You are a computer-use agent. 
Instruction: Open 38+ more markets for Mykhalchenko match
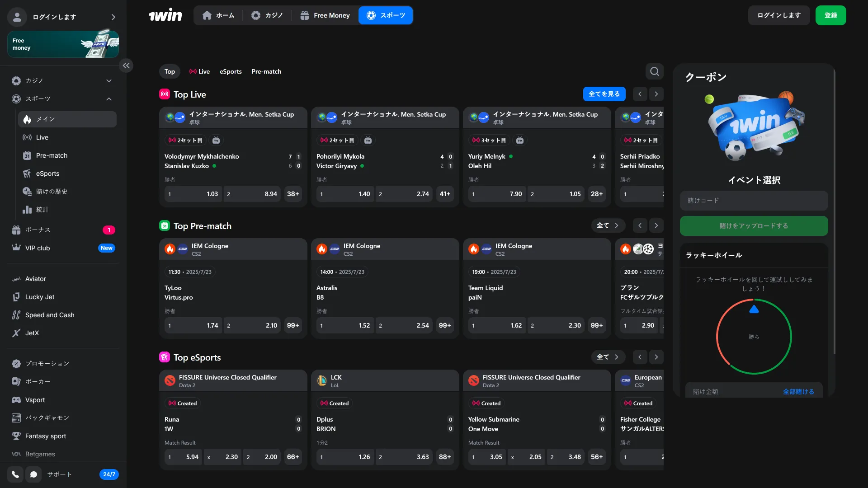(x=293, y=194)
